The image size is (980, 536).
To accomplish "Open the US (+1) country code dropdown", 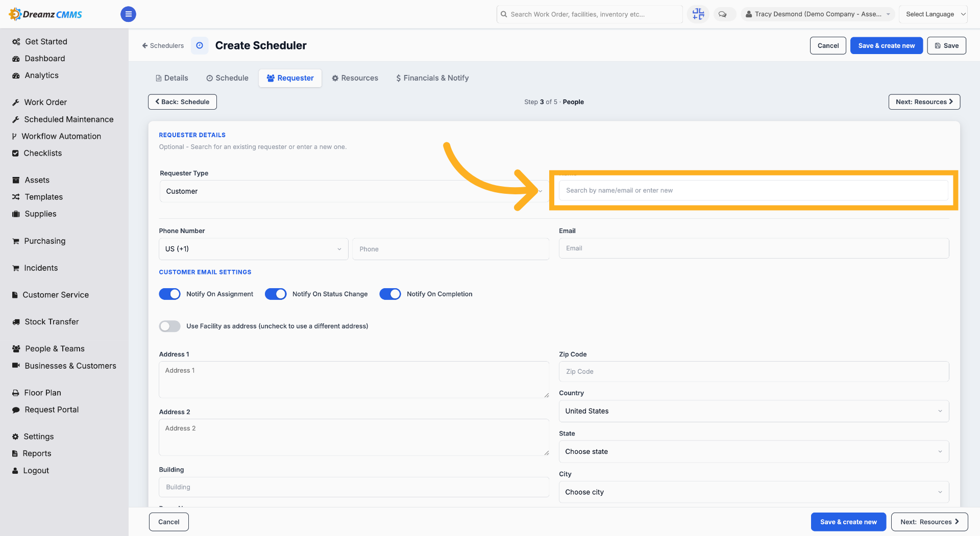I will coord(254,249).
